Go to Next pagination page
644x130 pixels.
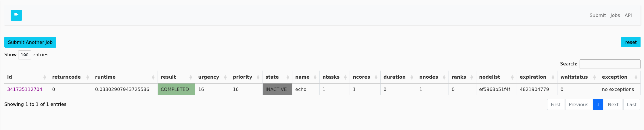click(x=613, y=104)
